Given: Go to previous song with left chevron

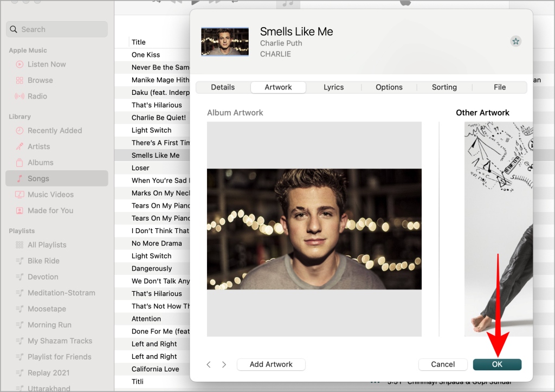Looking at the screenshot, I should [x=209, y=364].
